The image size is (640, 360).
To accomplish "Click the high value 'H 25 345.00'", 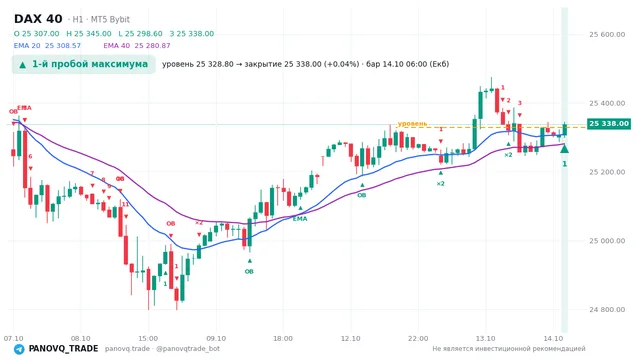I will 89,33.
